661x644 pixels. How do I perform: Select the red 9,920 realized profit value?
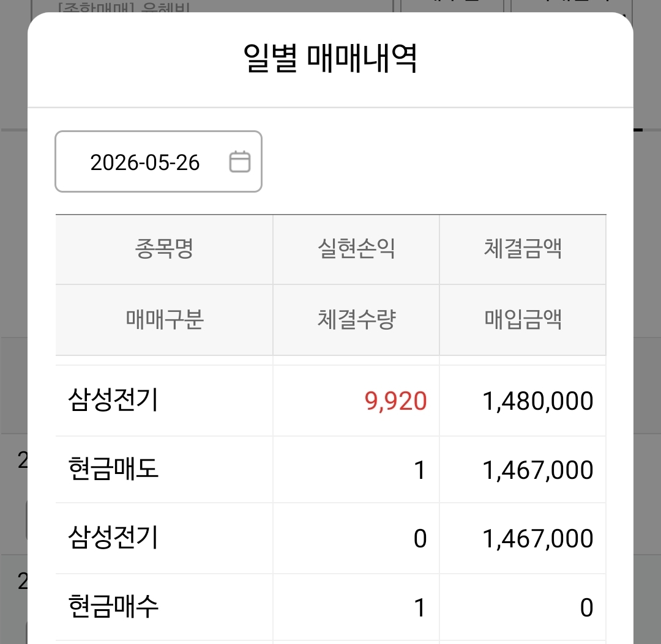(395, 401)
